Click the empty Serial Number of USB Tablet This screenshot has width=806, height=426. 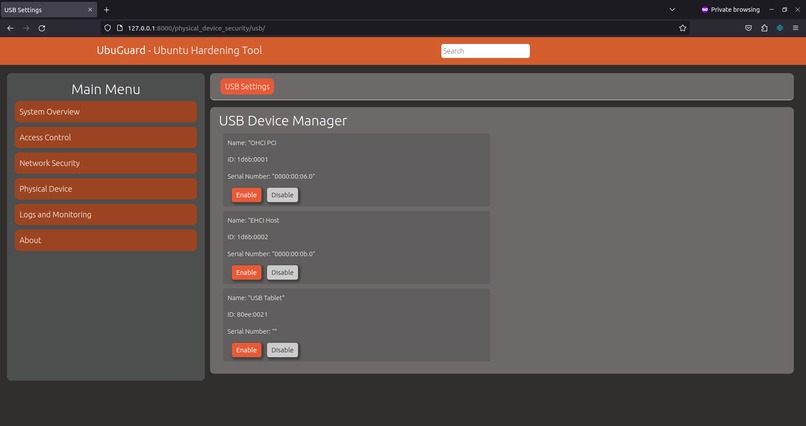coord(252,331)
